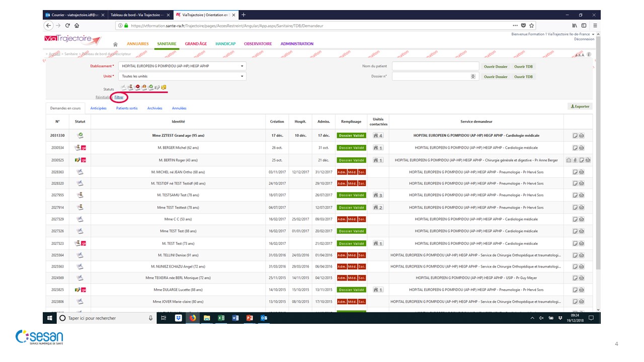Click the units contacted icon showing 4
The image size is (644, 362).
378,136
